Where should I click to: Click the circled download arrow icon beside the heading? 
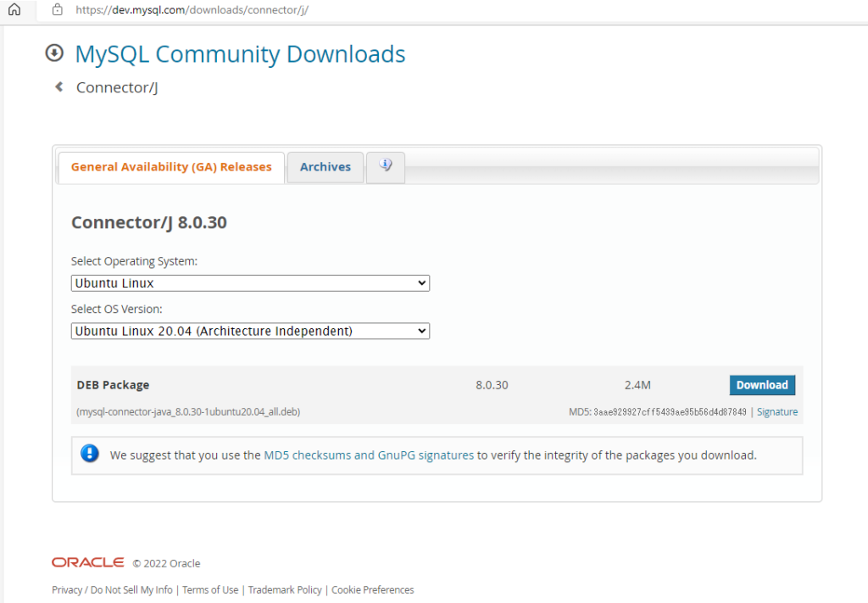tap(54, 53)
